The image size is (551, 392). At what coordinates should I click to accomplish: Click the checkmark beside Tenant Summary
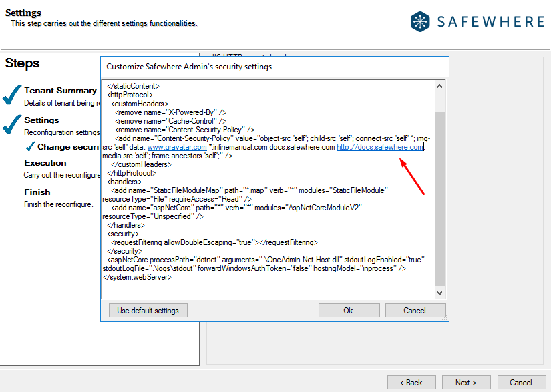[x=12, y=95]
